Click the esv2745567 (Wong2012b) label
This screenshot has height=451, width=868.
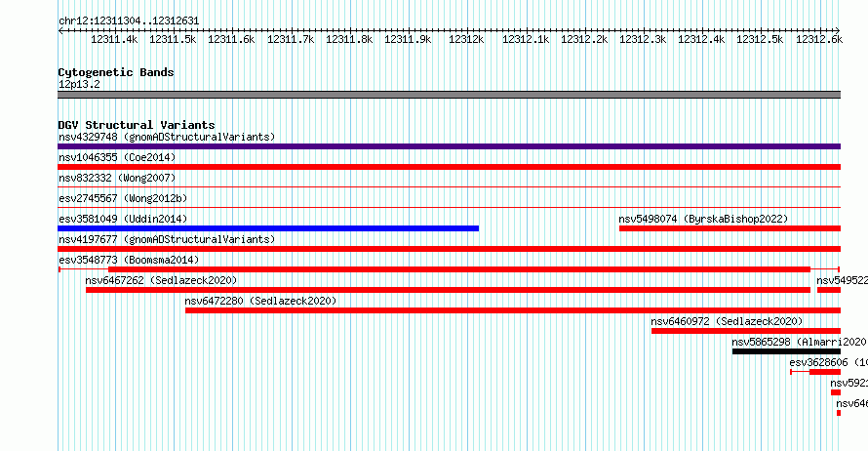point(123,198)
